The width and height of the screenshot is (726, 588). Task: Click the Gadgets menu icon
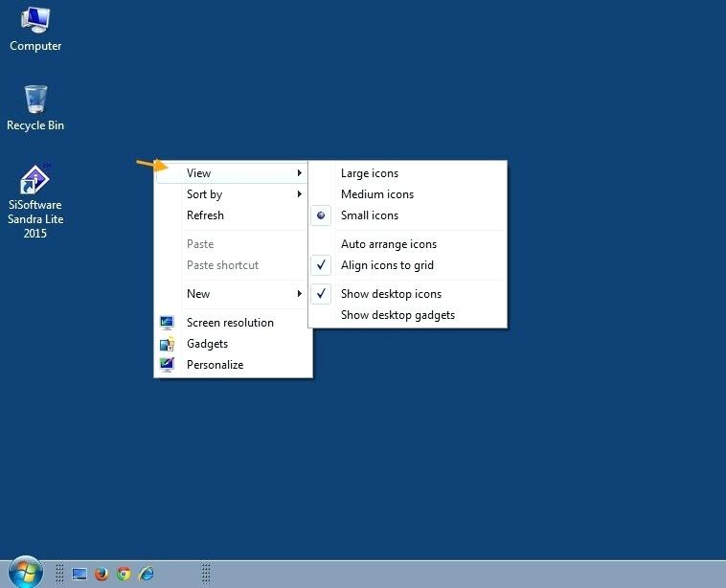[167, 344]
